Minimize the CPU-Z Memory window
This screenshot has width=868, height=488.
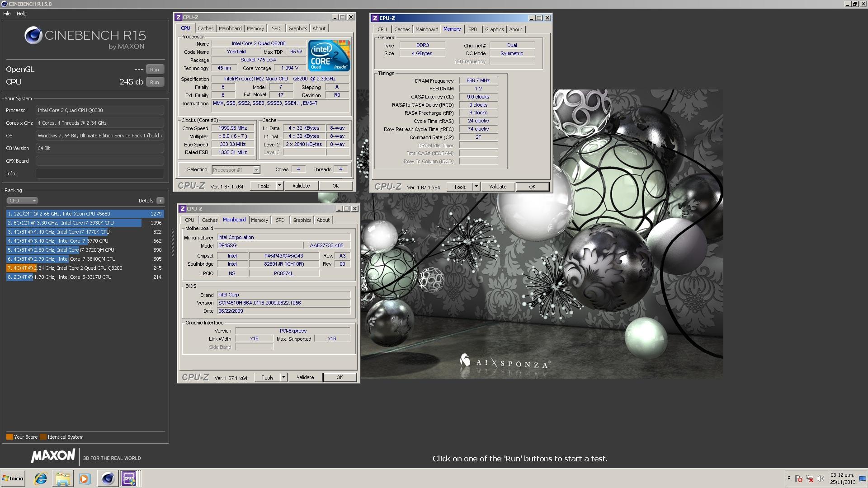(531, 18)
